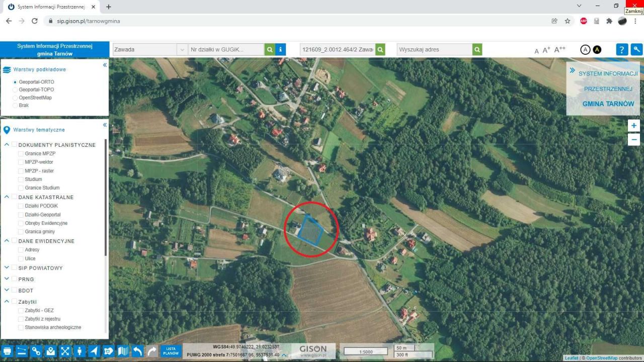Enable the Granice MPZP layer checkbox

(21, 153)
